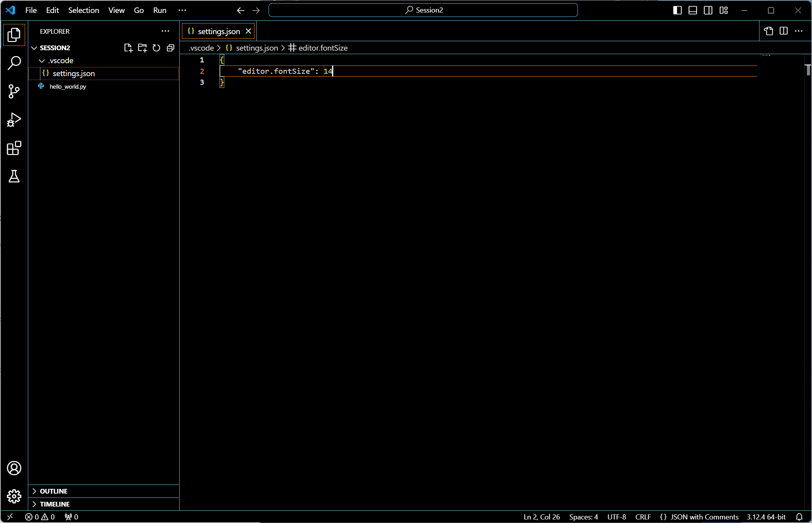Screen dimensions: 812x523
Task: Open the Run and Debug view
Action: coord(14,120)
